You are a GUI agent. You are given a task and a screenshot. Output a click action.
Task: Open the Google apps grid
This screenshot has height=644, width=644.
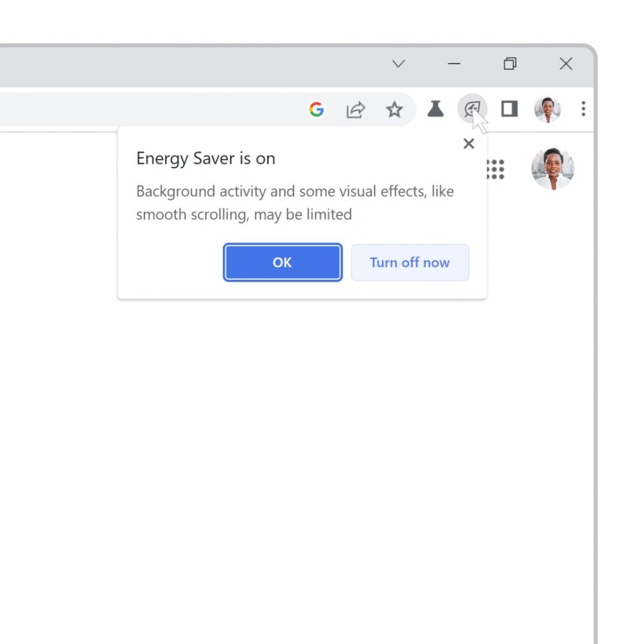coord(495,169)
